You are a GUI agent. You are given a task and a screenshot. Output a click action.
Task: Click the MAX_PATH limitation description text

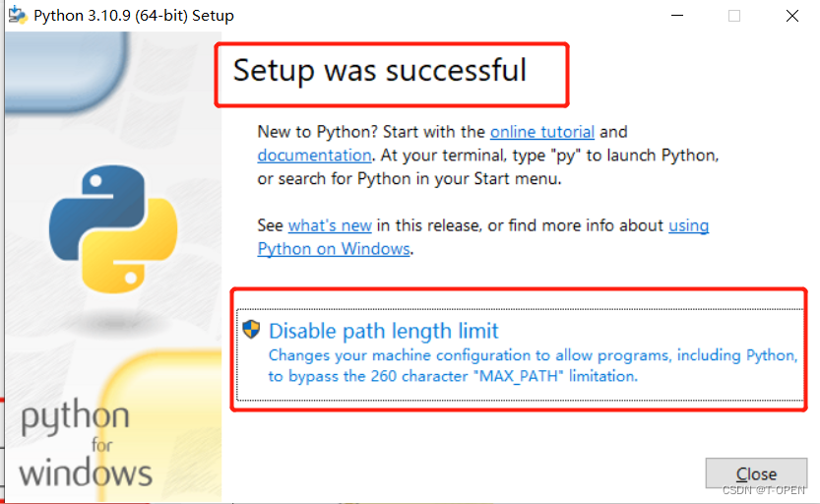click(x=533, y=366)
